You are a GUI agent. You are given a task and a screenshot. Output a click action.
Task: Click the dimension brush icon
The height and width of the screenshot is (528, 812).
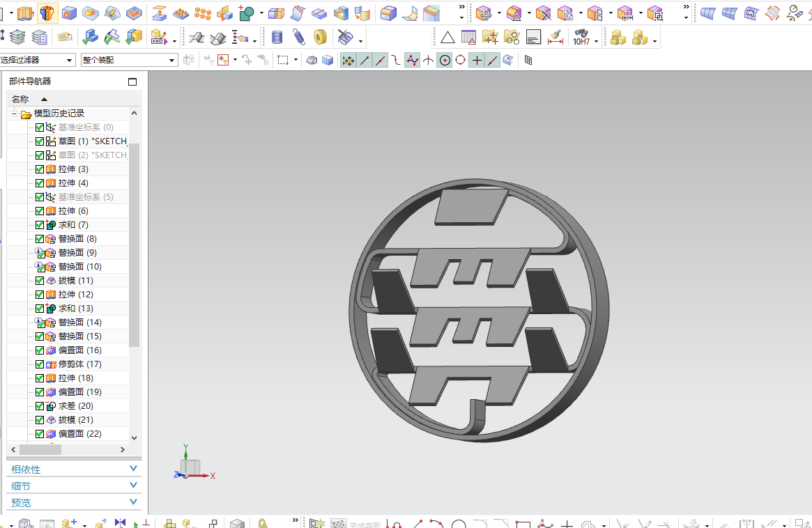coord(555,38)
